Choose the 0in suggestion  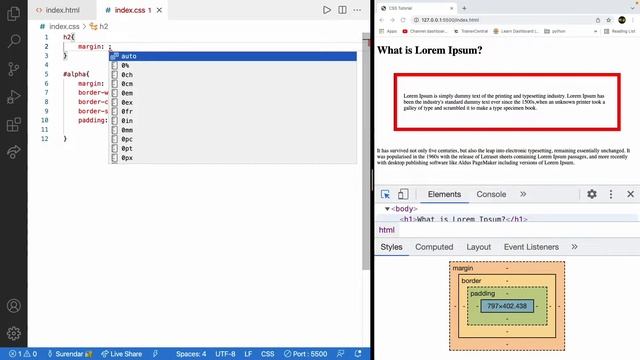click(233, 121)
